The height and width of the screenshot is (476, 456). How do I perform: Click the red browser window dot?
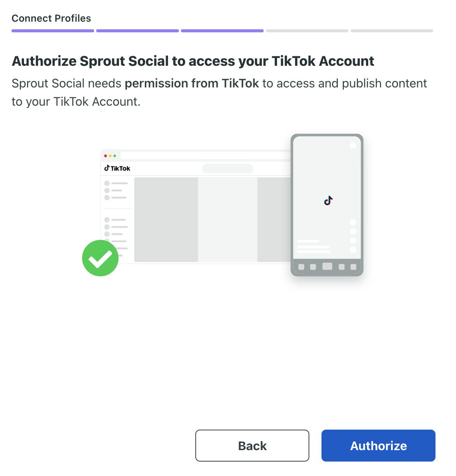point(105,155)
